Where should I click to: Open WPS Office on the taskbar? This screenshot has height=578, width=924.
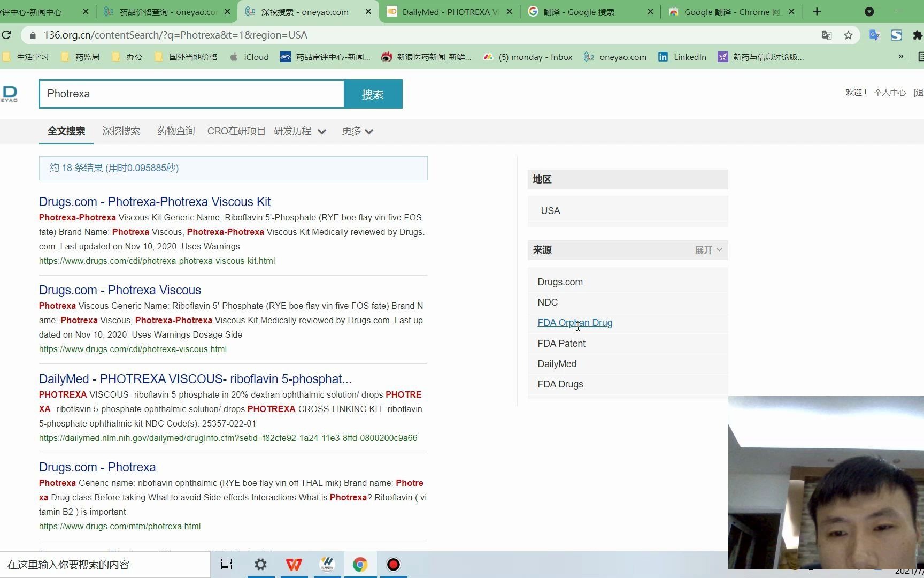click(x=294, y=565)
